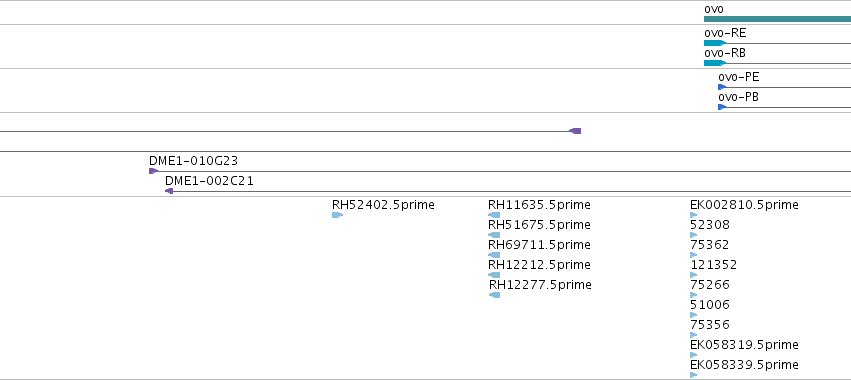This screenshot has width=851, height=380.
Task: Click the ovo gene teal bar
Action: tap(777, 19)
